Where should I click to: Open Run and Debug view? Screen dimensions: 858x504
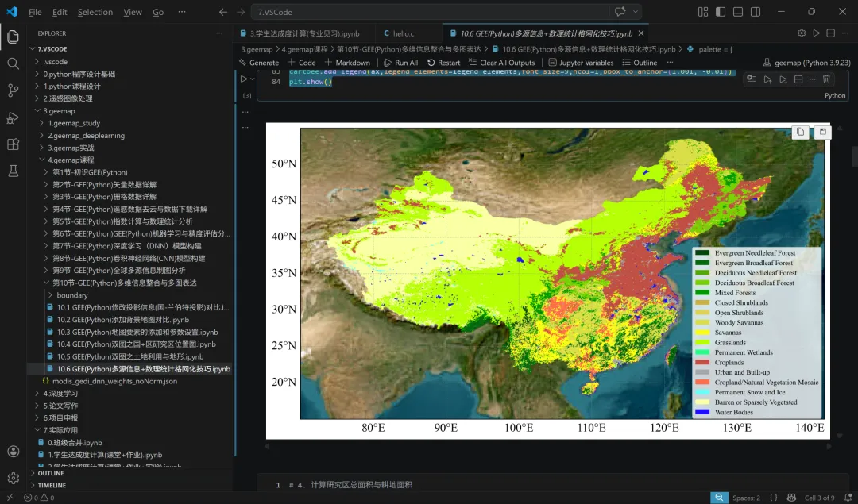point(14,117)
